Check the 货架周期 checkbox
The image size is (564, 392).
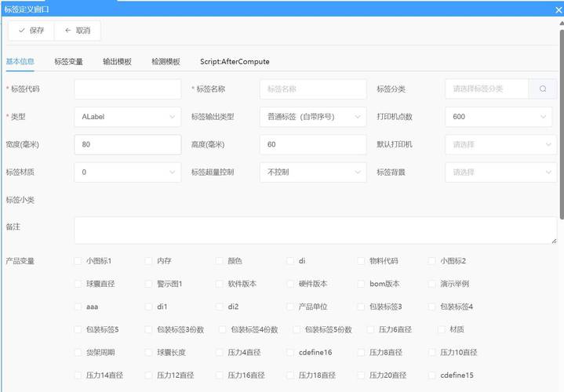coord(78,353)
